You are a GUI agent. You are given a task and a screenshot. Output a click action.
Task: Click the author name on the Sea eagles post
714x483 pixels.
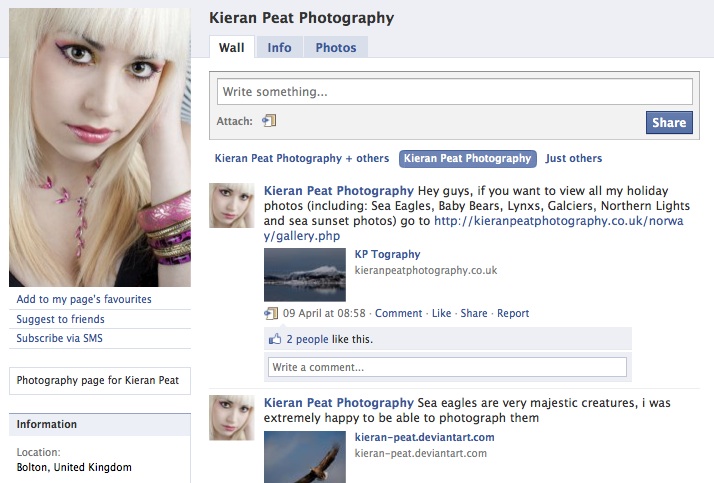pyautogui.click(x=339, y=403)
